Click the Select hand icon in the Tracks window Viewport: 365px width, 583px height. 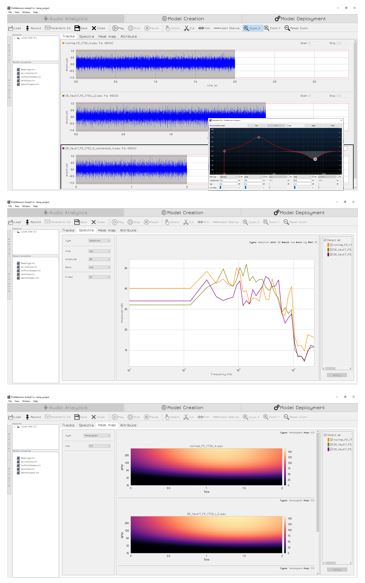click(168, 28)
